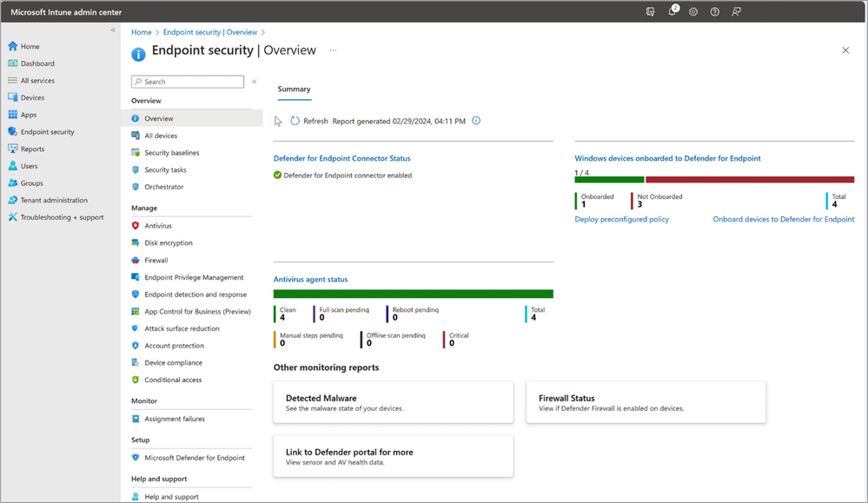Open the settings gear icon

[x=693, y=11]
